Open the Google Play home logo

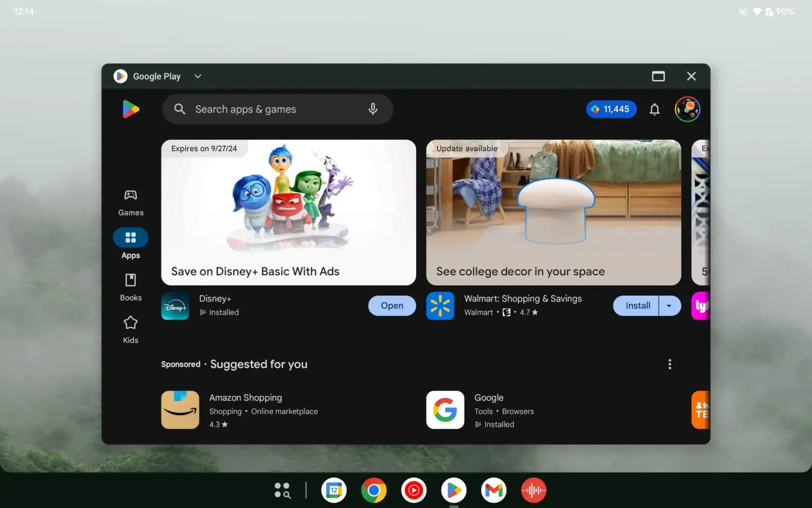[131, 109]
